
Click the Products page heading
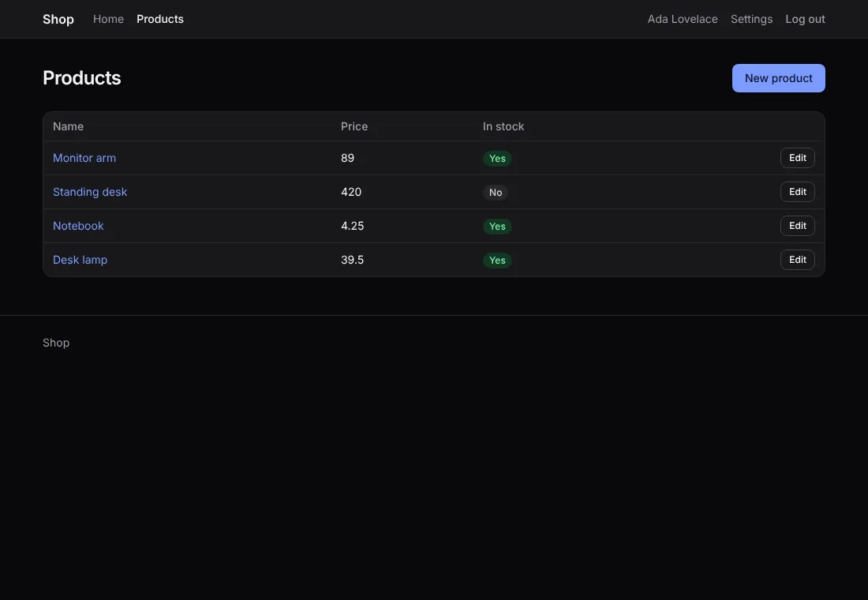(x=82, y=78)
